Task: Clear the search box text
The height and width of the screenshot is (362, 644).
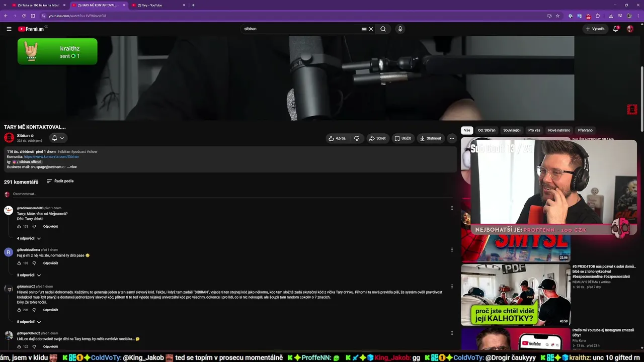Action: 371,29
